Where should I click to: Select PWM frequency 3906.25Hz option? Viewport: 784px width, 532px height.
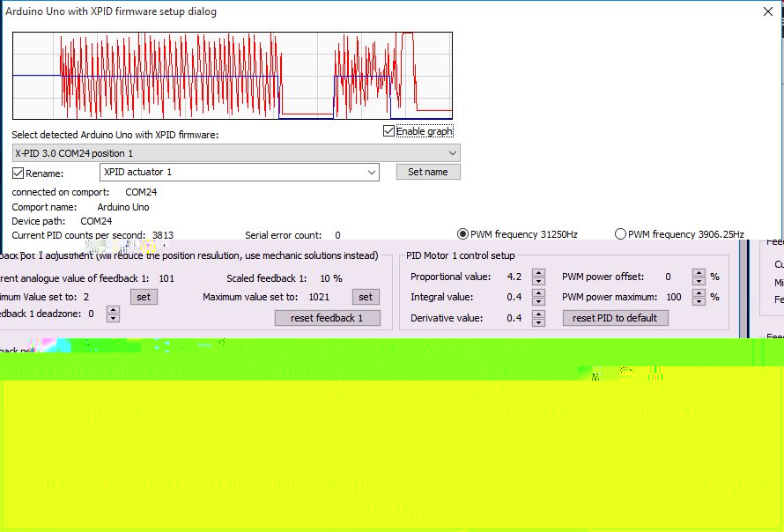(x=621, y=234)
